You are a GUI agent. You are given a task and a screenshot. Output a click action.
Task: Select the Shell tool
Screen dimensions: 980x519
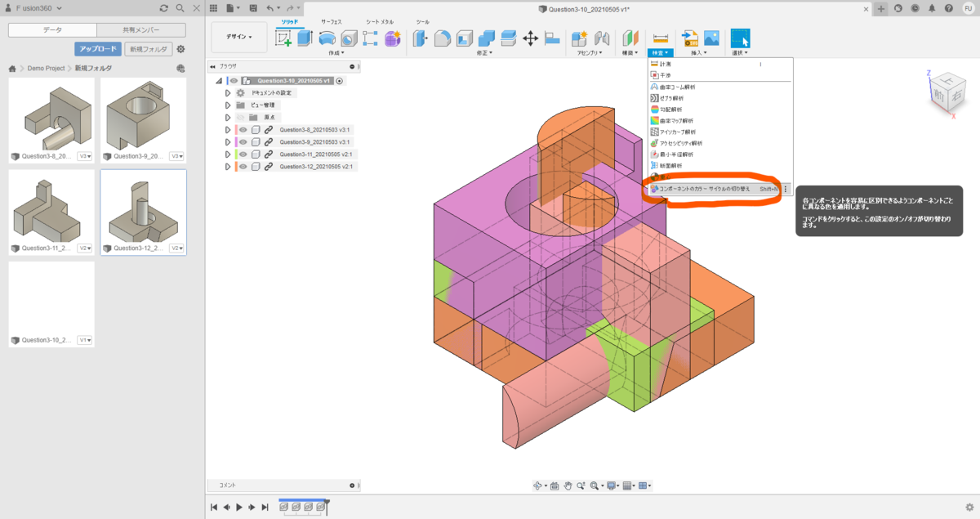coord(465,38)
